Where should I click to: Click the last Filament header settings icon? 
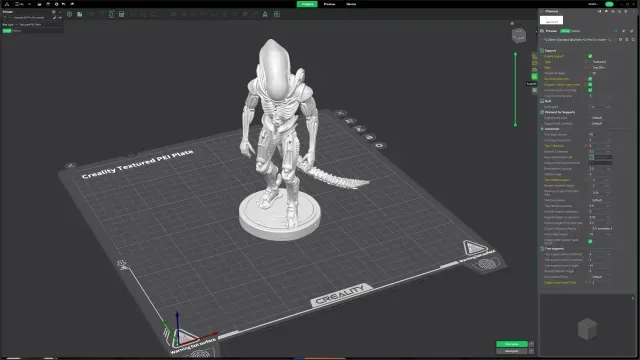[626, 11]
